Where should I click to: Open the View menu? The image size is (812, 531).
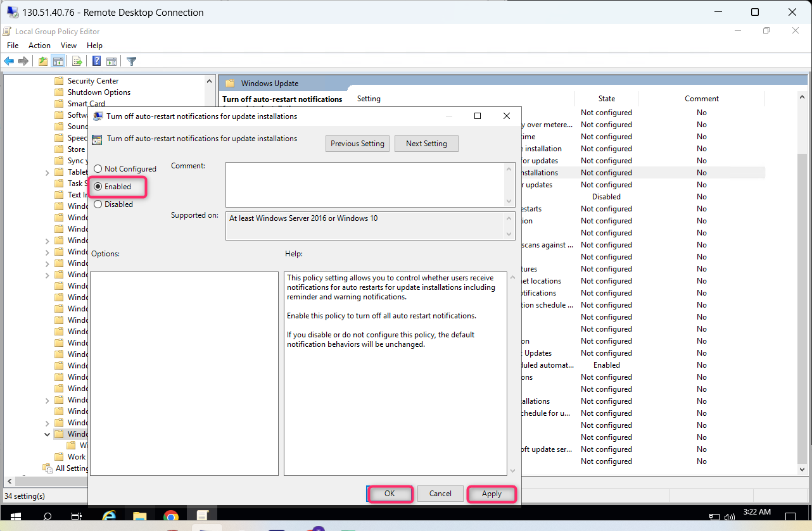tap(68, 45)
